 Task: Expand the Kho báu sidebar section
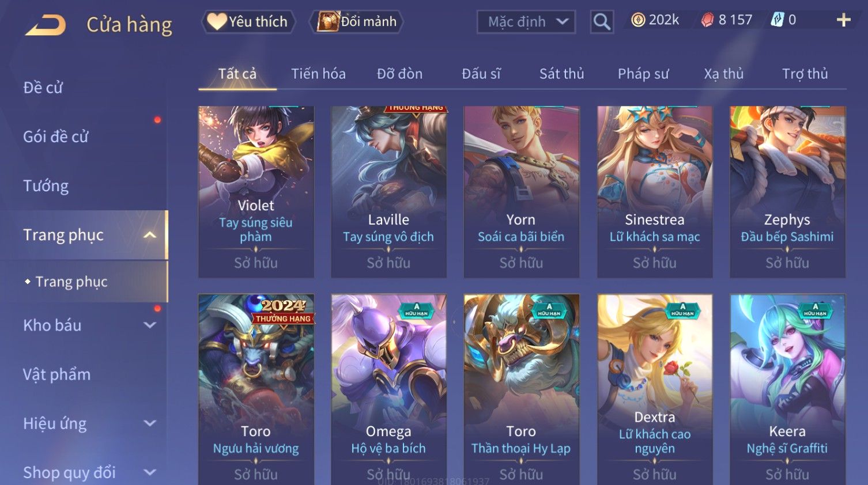click(x=150, y=325)
